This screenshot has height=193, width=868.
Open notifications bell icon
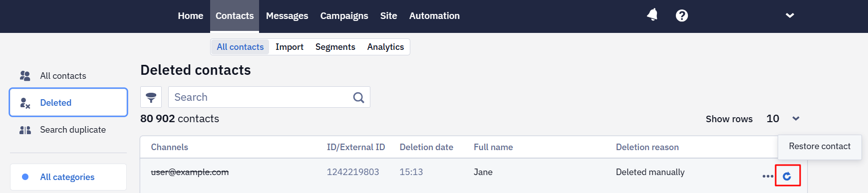click(652, 15)
